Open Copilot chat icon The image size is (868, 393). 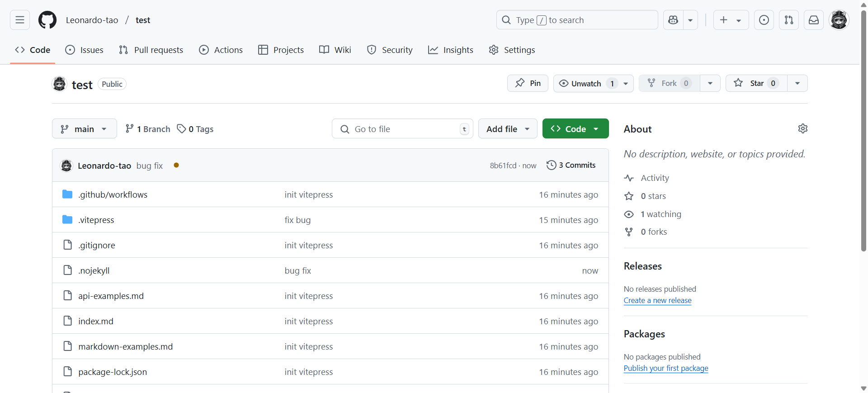click(673, 20)
